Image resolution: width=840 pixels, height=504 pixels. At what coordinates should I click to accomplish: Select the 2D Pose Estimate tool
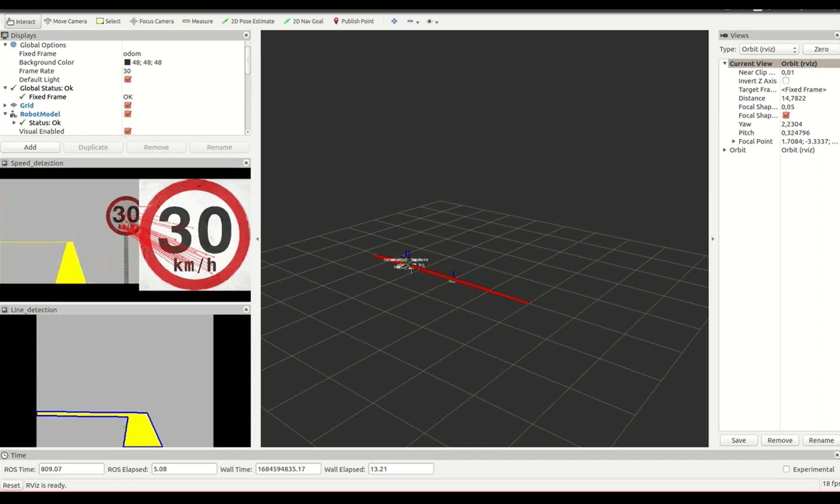click(248, 21)
